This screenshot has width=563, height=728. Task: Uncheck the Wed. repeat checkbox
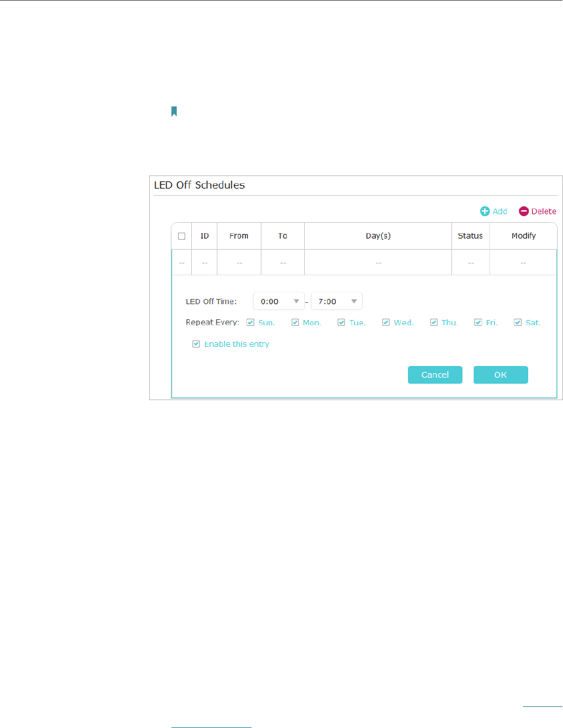pyautogui.click(x=386, y=322)
